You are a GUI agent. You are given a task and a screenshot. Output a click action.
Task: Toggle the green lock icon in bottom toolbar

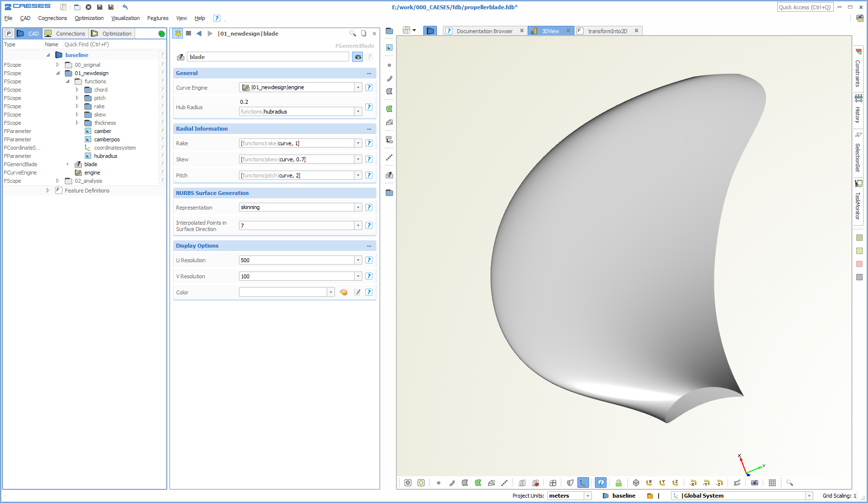[x=618, y=483]
